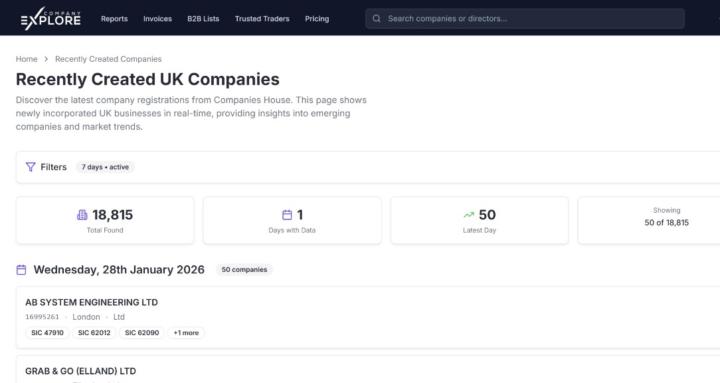720x383 pixels.
Task: Click the Showing 50 of 18,815 text
Action: 666,217
